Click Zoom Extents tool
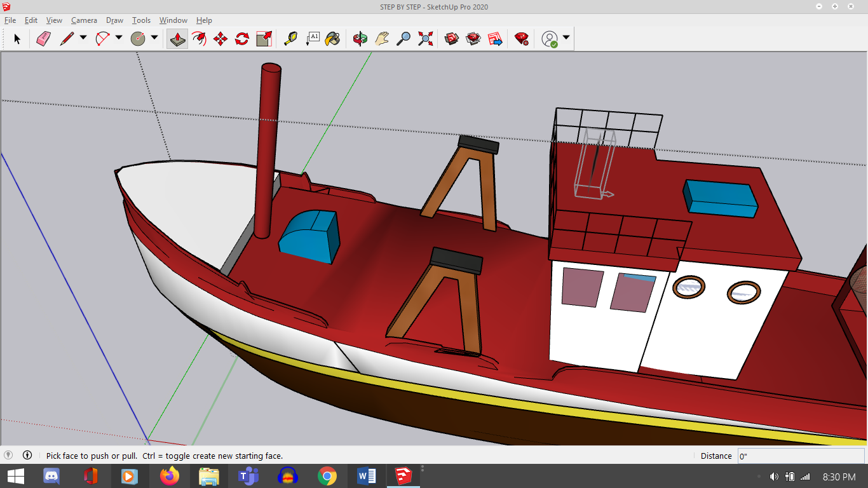Image resolution: width=868 pixels, height=488 pixels. pos(425,39)
